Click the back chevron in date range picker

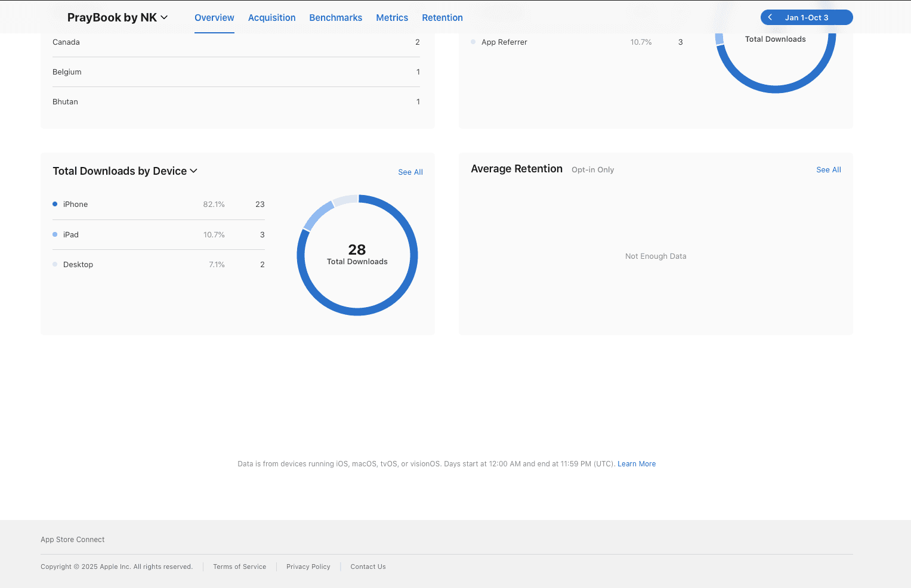pyautogui.click(x=770, y=17)
